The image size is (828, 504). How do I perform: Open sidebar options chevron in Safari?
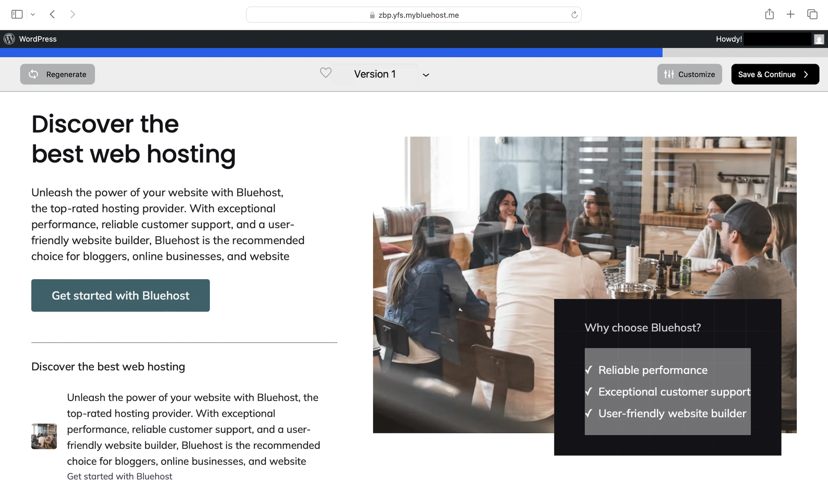(x=33, y=14)
